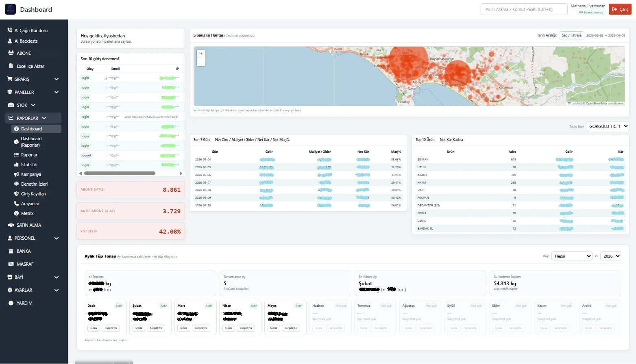Click Karşılaştır in the Şubat card
Image resolution: width=636 pixels, height=364 pixels.
(156, 328)
